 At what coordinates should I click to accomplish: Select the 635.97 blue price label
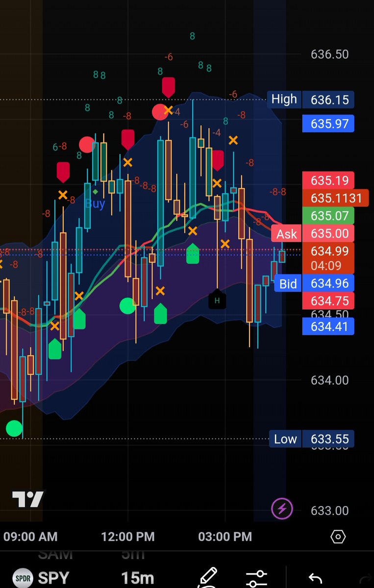click(328, 123)
